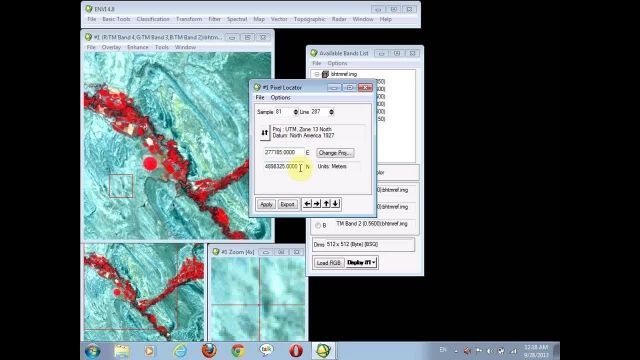Open the Vector menu
This screenshot has height=360, width=640.
(279, 19)
